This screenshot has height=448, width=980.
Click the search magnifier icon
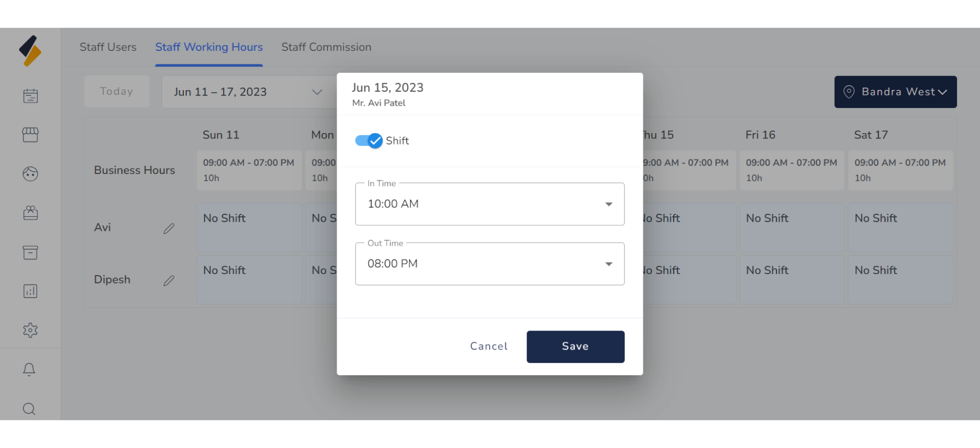click(29, 409)
